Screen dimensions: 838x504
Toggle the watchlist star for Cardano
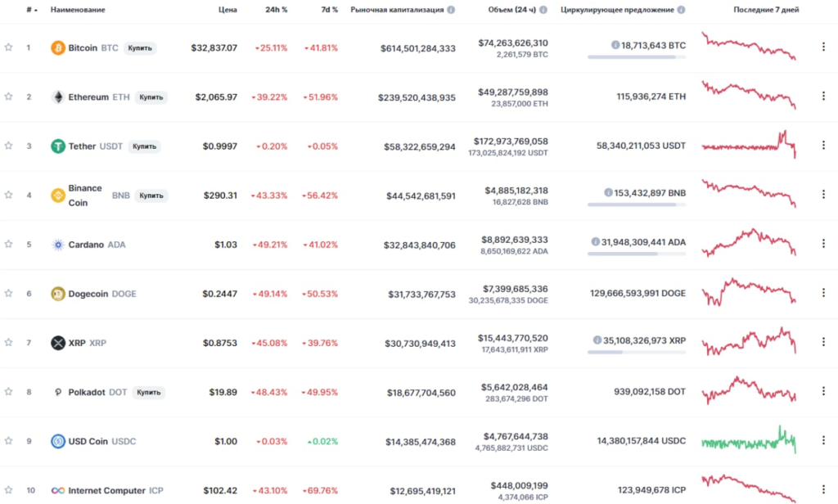click(8, 244)
